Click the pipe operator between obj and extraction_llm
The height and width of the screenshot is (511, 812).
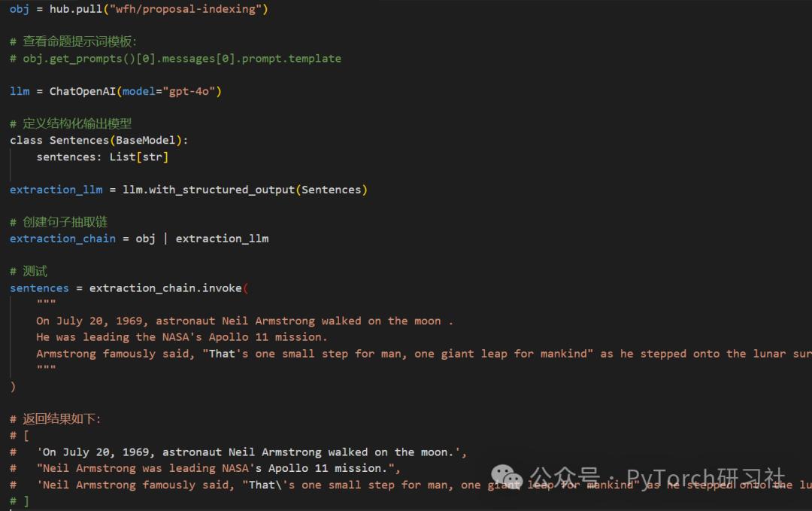(165, 239)
